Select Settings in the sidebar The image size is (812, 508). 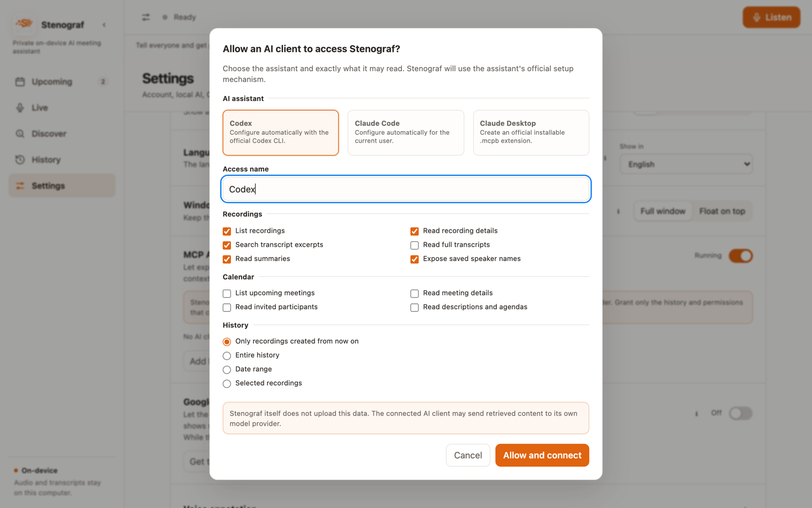pos(62,186)
